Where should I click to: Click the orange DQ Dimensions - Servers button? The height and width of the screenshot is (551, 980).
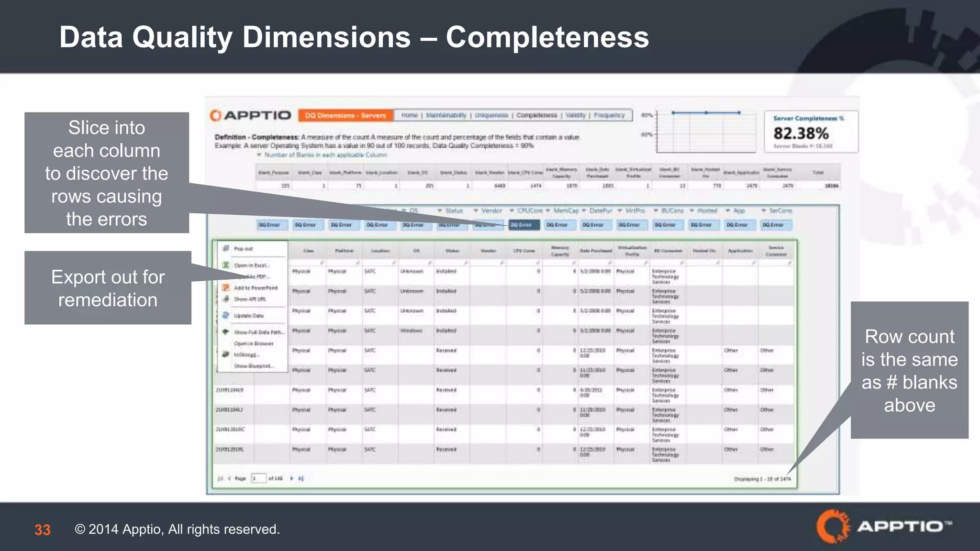point(345,115)
